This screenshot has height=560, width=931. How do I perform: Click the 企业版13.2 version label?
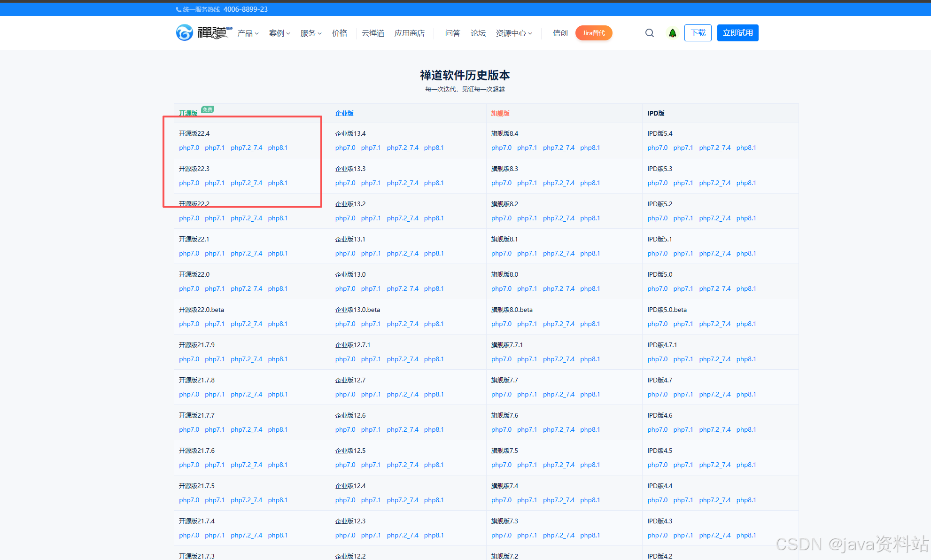pos(350,204)
